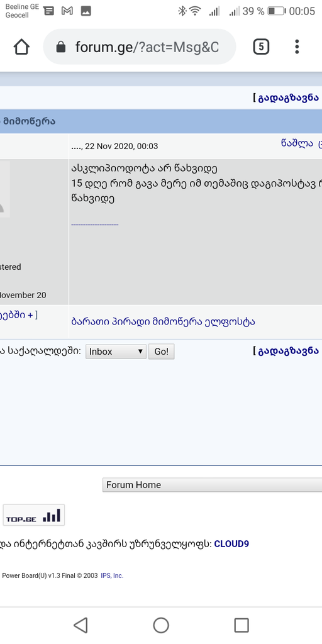Tap the lock icon in address bar

[x=61, y=47]
